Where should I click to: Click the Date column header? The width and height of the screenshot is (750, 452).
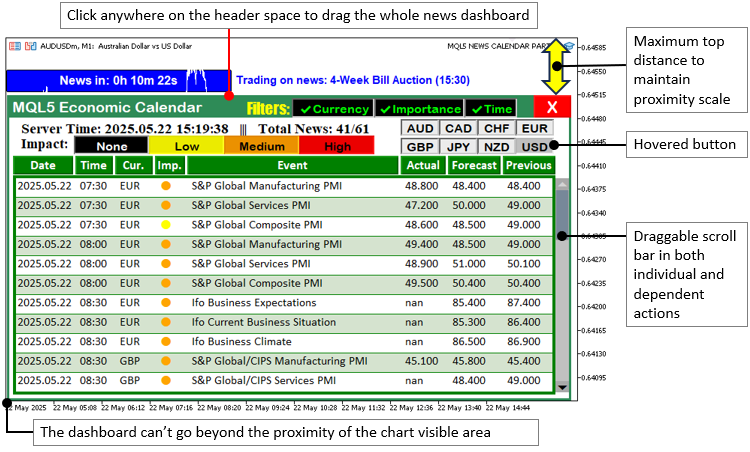click(x=43, y=165)
